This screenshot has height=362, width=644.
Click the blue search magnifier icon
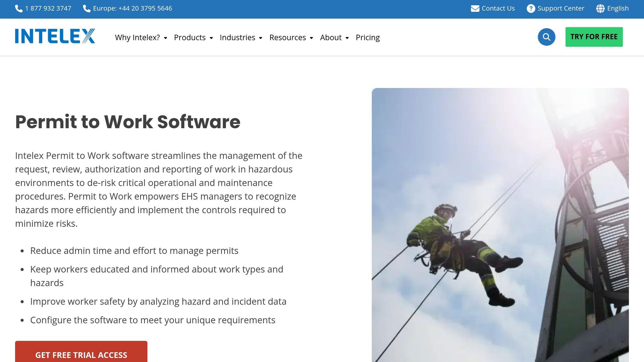pos(546,37)
